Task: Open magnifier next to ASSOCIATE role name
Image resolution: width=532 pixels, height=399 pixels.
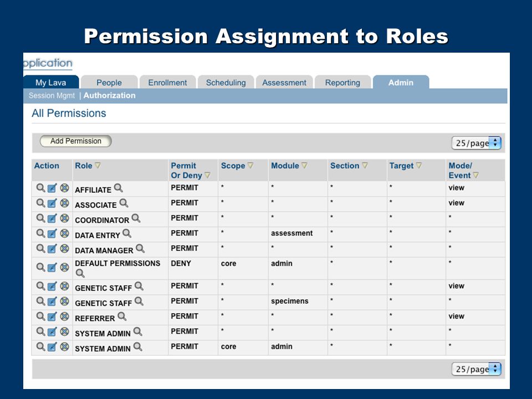Action: click(124, 203)
